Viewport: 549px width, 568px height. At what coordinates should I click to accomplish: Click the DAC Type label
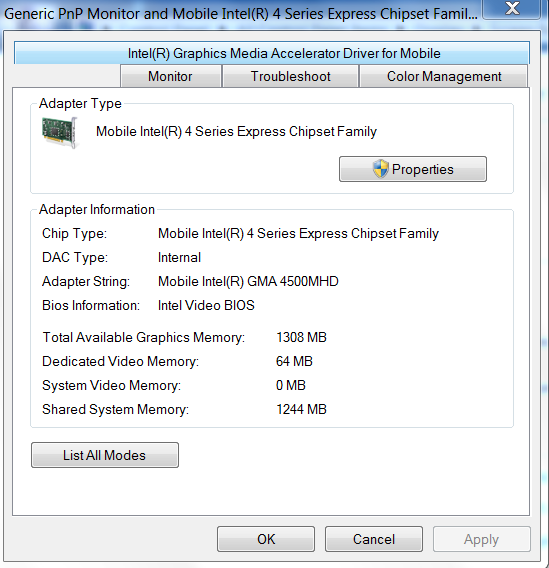pyautogui.click(x=75, y=258)
